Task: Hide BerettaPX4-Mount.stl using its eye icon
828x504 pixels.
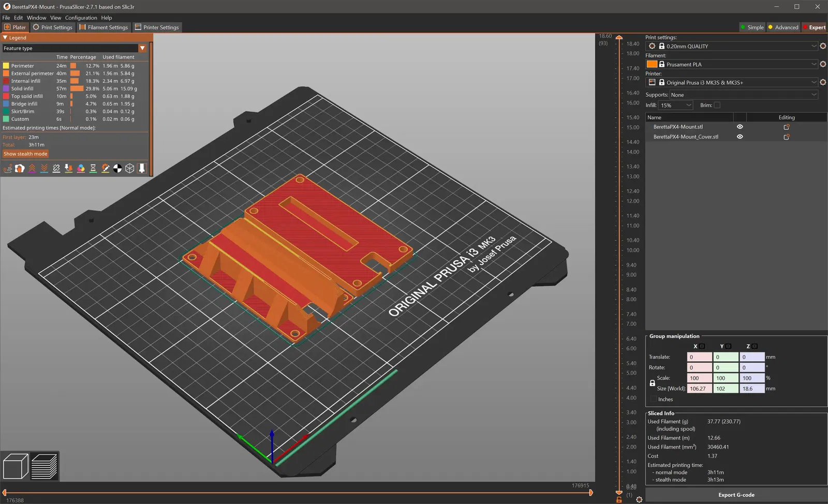Action: 740,127
